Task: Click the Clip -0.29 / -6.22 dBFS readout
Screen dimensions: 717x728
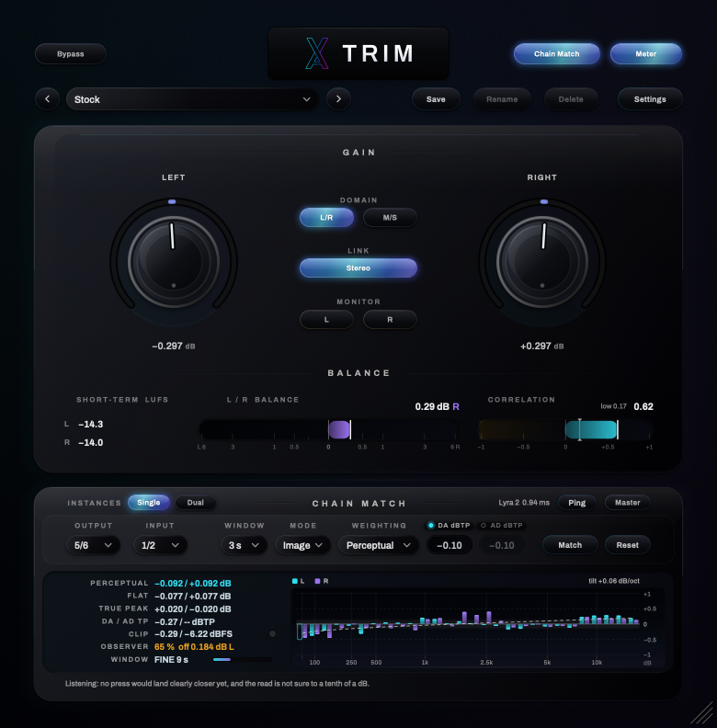Action: tap(193, 633)
